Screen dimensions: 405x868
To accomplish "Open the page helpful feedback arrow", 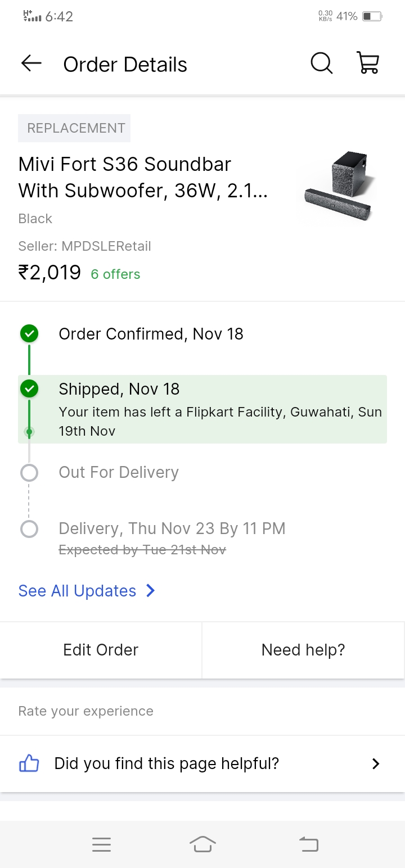I will 376,763.
